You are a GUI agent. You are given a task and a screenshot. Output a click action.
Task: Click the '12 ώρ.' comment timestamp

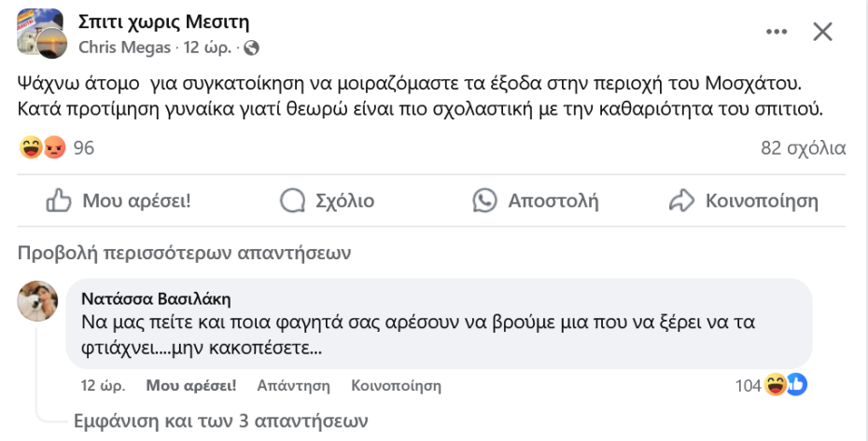(104, 385)
